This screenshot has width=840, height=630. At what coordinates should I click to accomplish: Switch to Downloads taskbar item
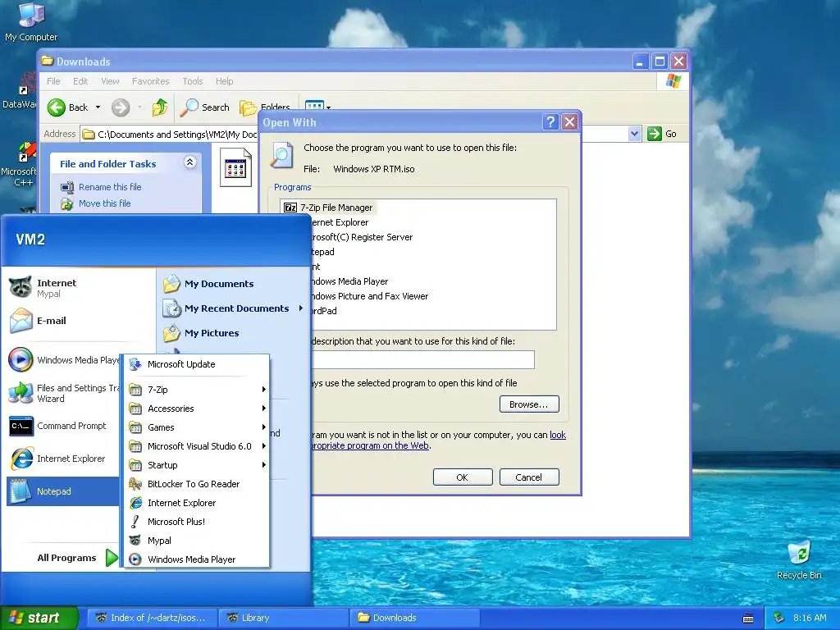click(414, 618)
